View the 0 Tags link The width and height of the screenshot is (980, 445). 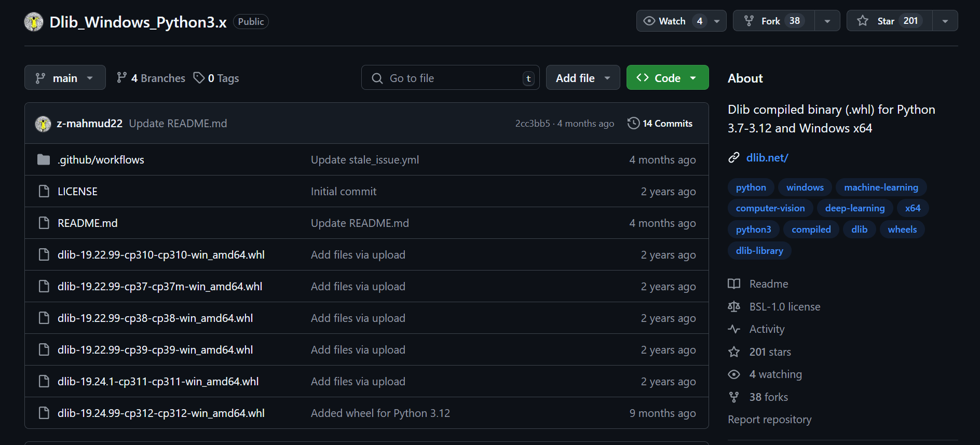[x=216, y=78]
